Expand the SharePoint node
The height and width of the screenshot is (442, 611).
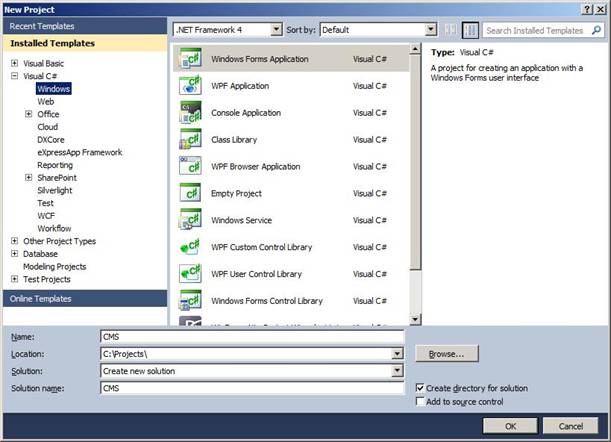(x=28, y=177)
